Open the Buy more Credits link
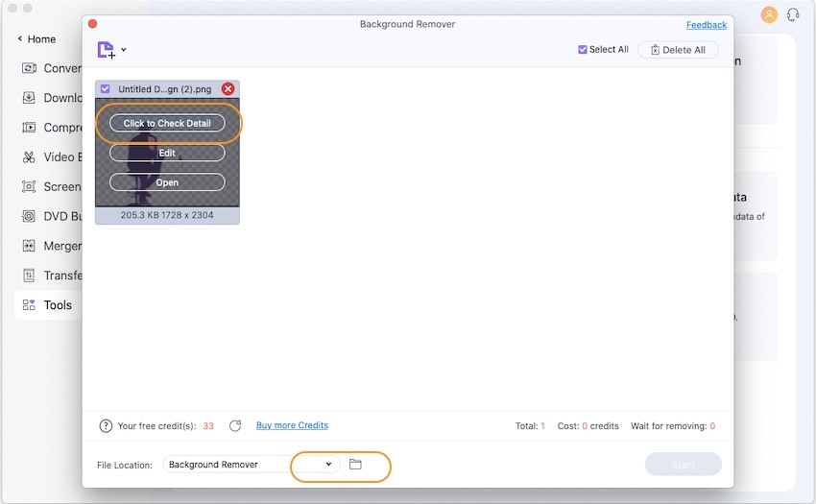 coord(292,425)
